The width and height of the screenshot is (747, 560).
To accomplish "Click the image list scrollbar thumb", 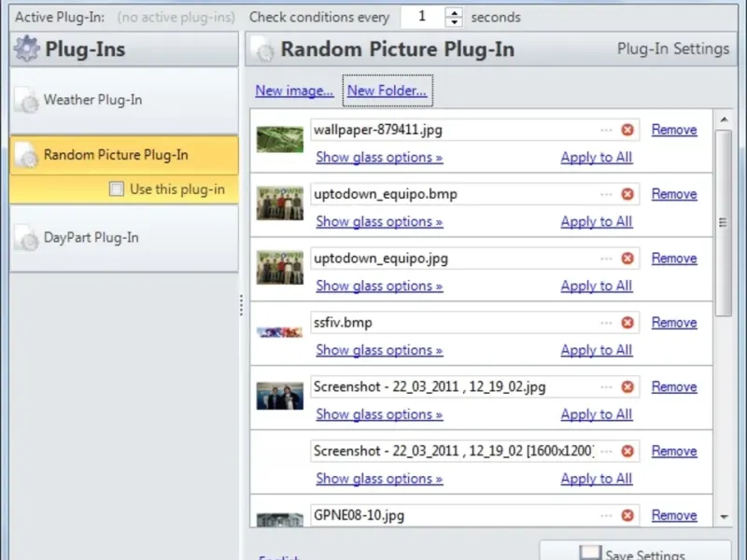I will (x=724, y=222).
